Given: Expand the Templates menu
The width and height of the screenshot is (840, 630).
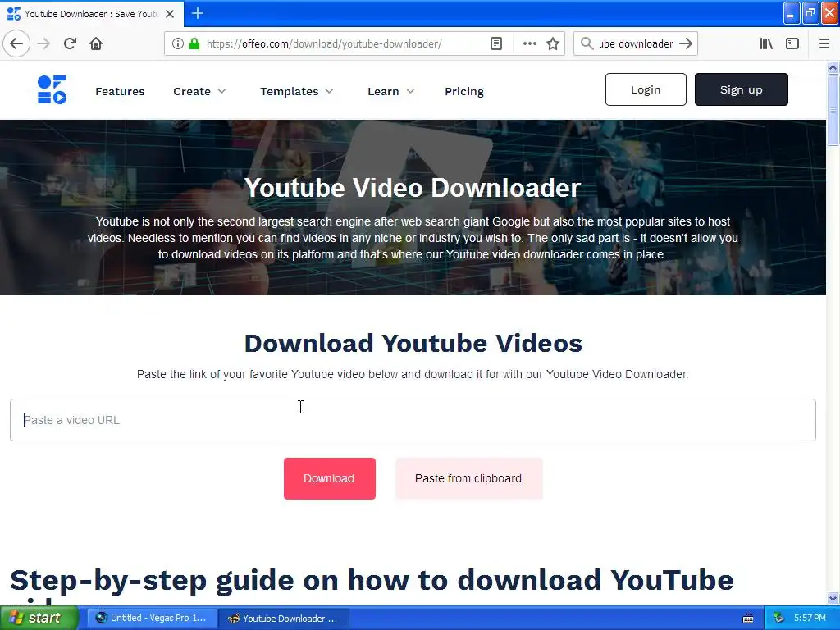Looking at the screenshot, I should coord(297,91).
